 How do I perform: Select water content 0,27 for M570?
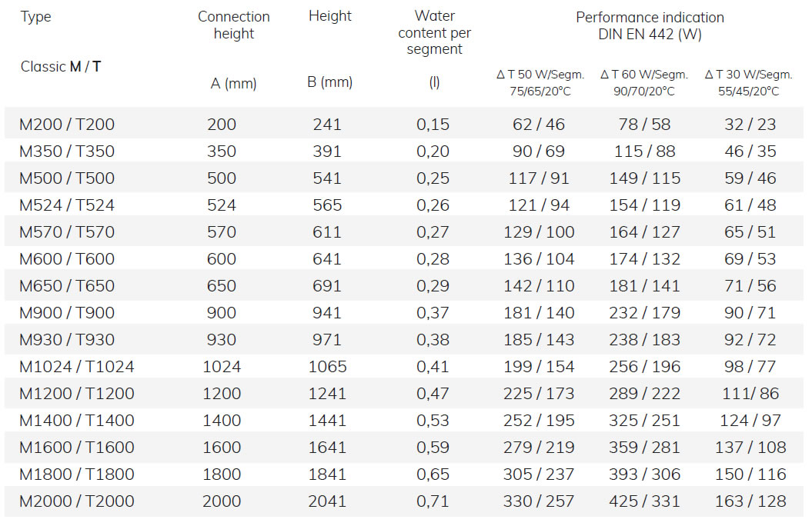(x=433, y=232)
